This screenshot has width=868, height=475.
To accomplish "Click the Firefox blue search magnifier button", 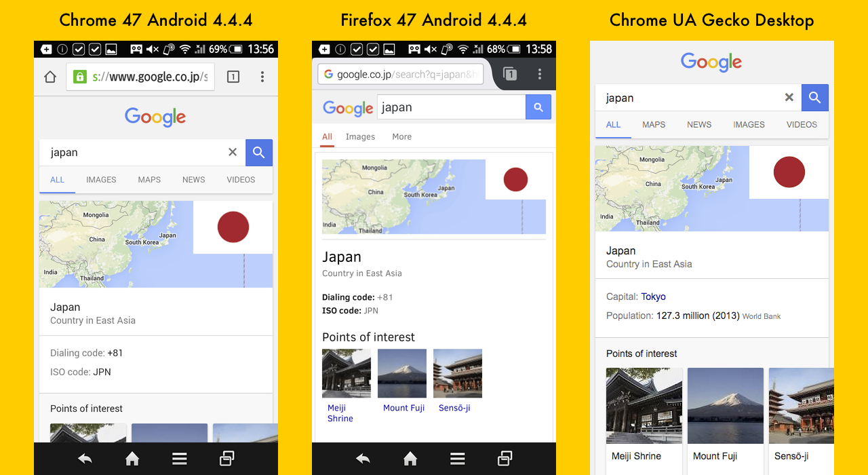I will click(538, 107).
